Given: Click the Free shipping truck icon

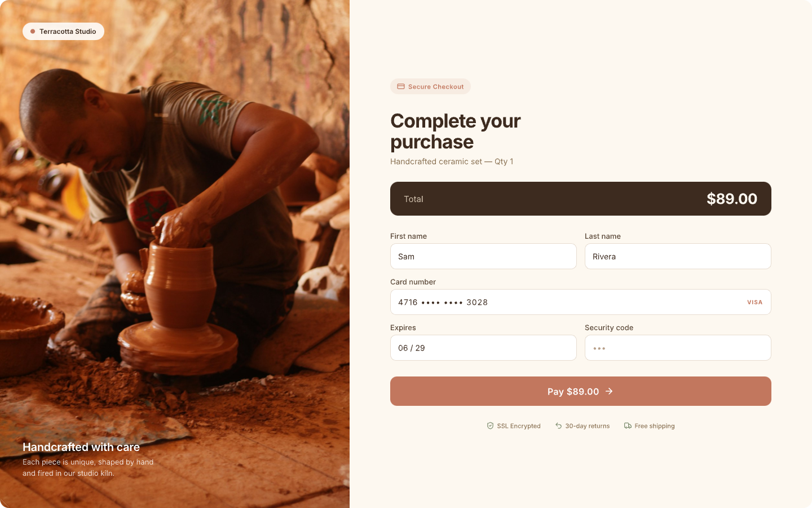Looking at the screenshot, I should coord(628,426).
